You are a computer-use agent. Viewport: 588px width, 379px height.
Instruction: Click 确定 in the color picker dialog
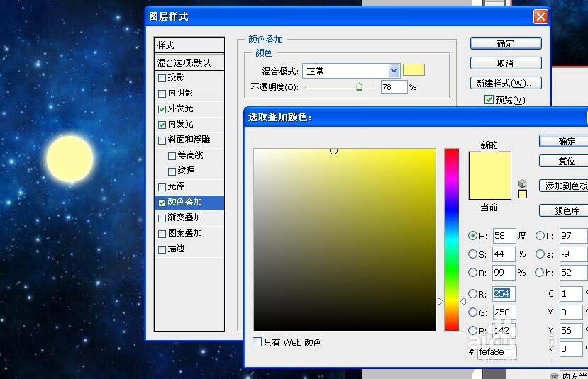click(x=564, y=141)
